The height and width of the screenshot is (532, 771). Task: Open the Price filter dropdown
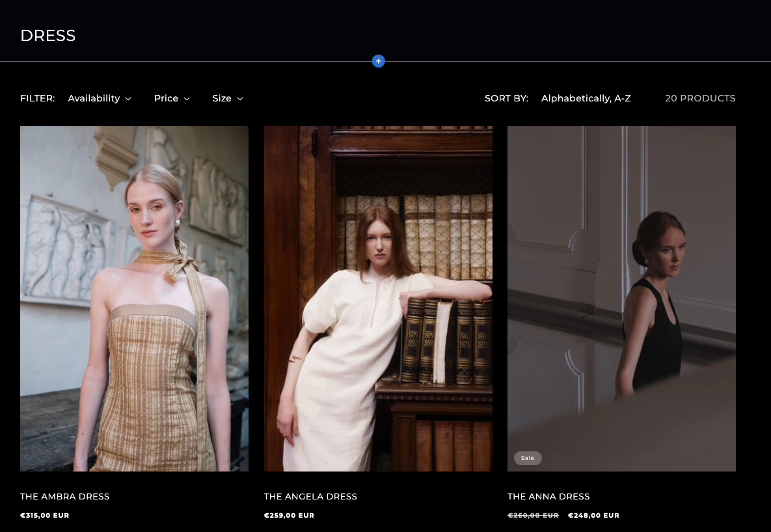tap(172, 98)
